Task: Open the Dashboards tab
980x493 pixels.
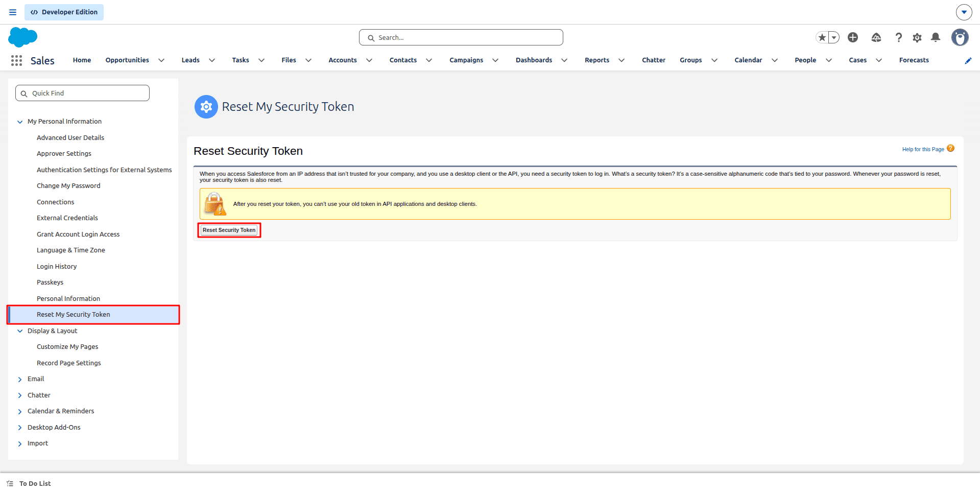Action: pyautogui.click(x=534, y=60)
